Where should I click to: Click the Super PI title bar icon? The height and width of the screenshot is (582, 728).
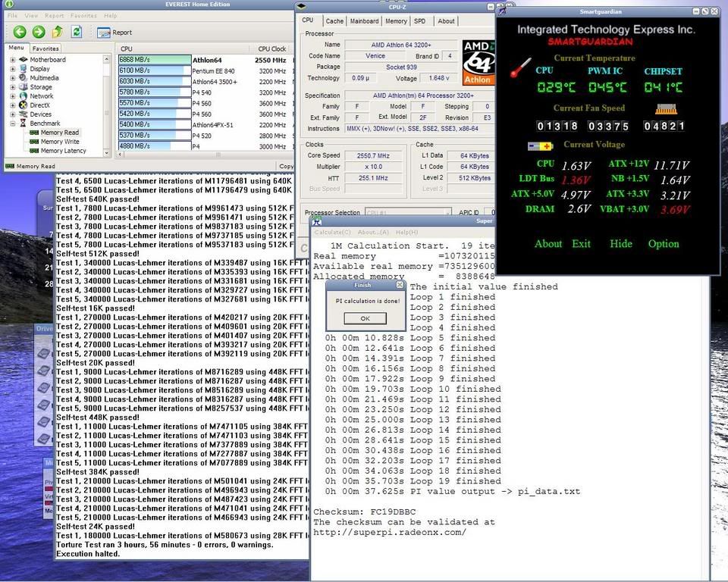(x=317, y=220)
